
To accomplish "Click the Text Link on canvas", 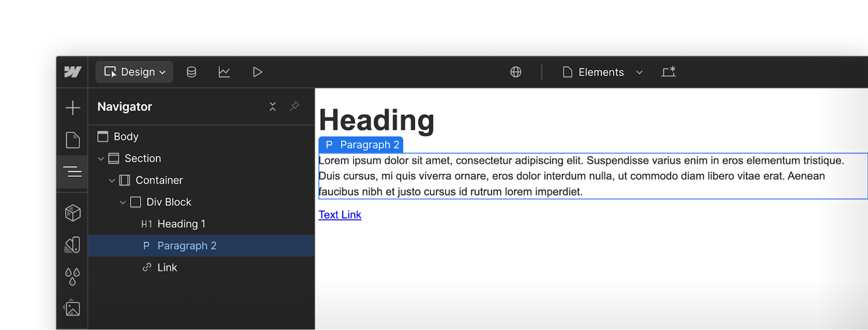I will point(340,215).
